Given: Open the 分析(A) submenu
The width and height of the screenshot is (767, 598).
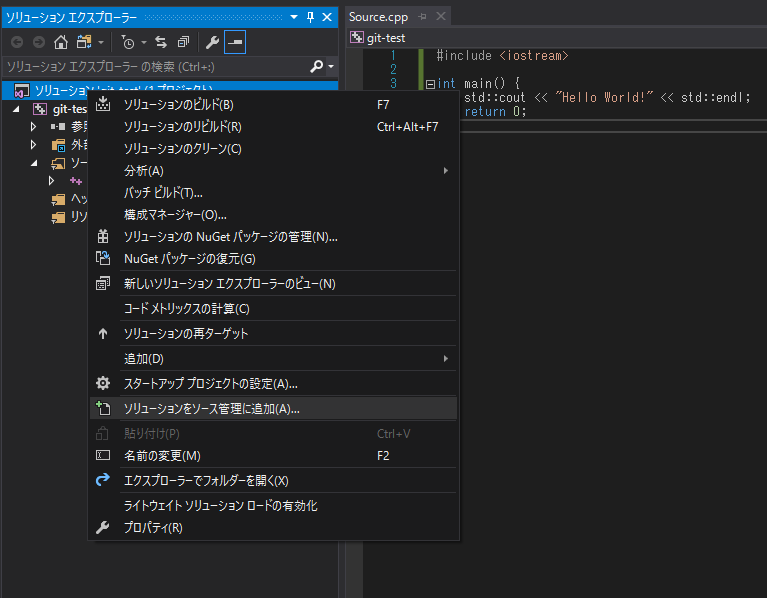Looking at the screenshot, I should tap(273, 171).
